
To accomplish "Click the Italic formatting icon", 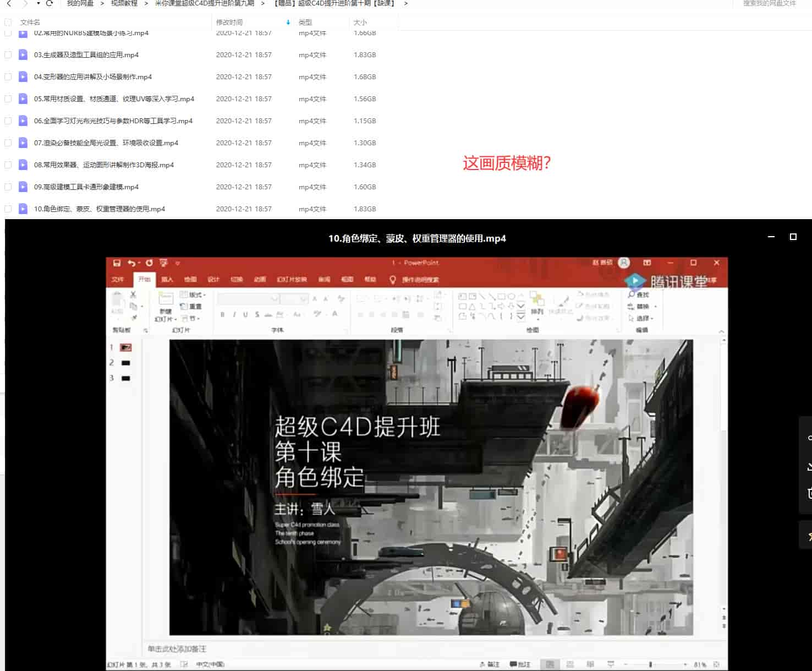I will tap(235, 314).
